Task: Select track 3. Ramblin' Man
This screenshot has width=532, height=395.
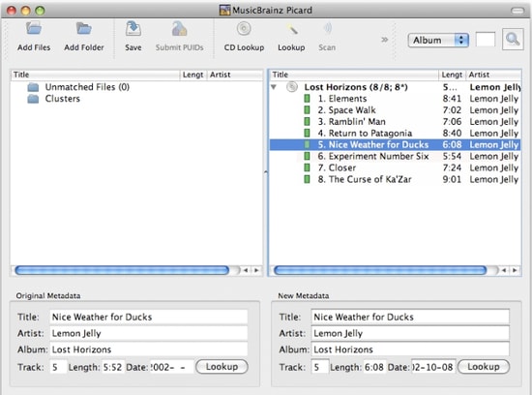Action: [351, 122]
